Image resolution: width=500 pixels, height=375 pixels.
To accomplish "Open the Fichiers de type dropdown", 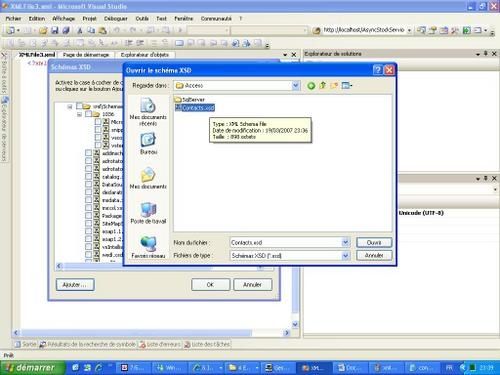I will [x=346, y=255].
